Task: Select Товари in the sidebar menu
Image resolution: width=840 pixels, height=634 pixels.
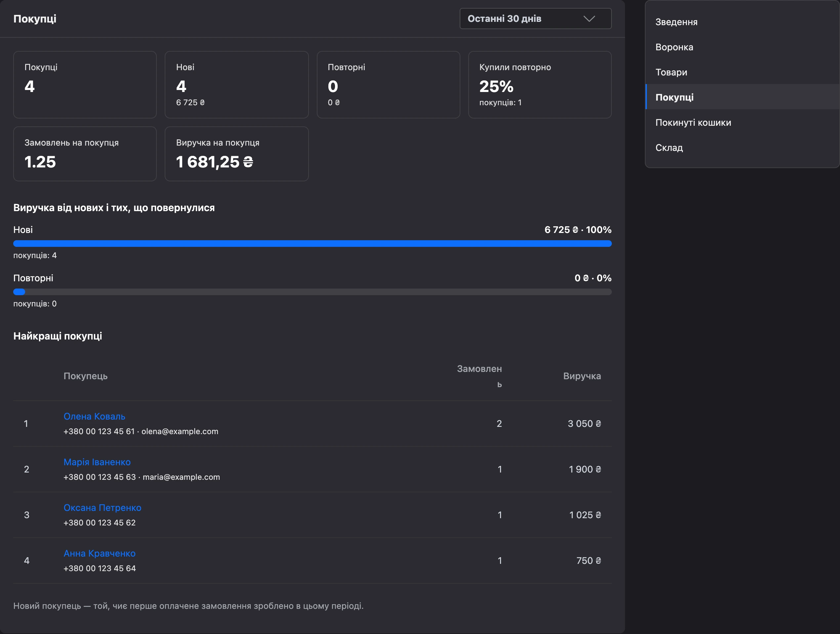Action: click(742, 72)
